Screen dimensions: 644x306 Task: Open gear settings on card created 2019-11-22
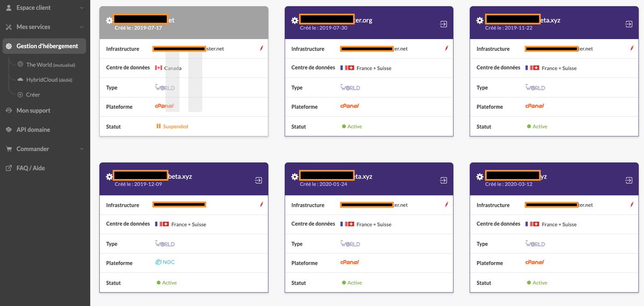(x=480, y=20)
